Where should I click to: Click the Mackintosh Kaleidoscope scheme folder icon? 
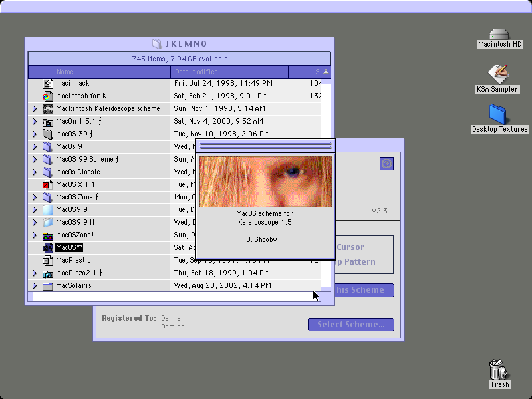(x=47, y=109)
